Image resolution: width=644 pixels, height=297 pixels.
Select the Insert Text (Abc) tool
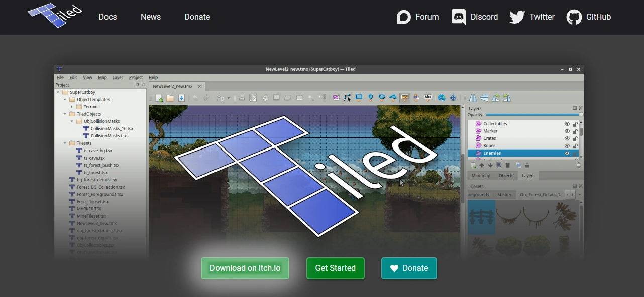coord(427,98)
